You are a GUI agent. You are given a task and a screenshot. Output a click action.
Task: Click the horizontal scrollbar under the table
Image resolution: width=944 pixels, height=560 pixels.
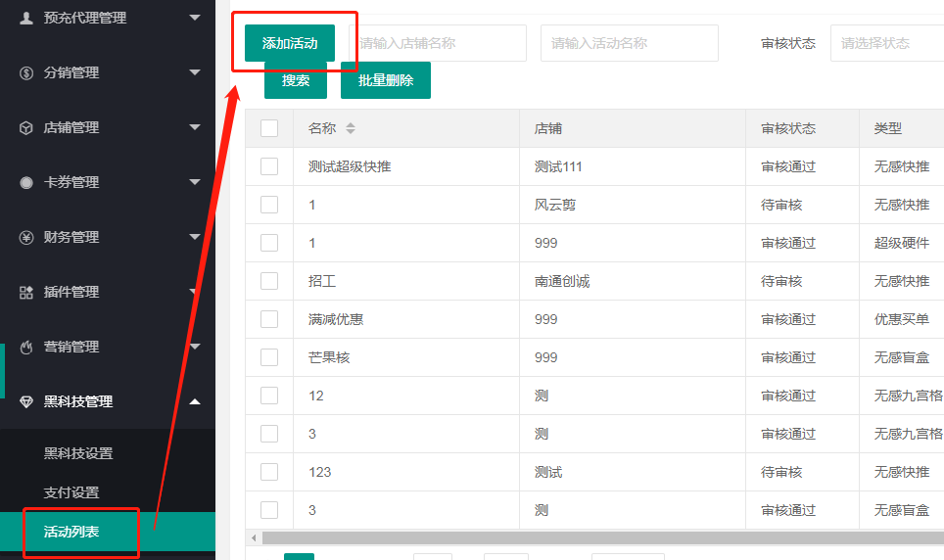[x=602, y=537]
